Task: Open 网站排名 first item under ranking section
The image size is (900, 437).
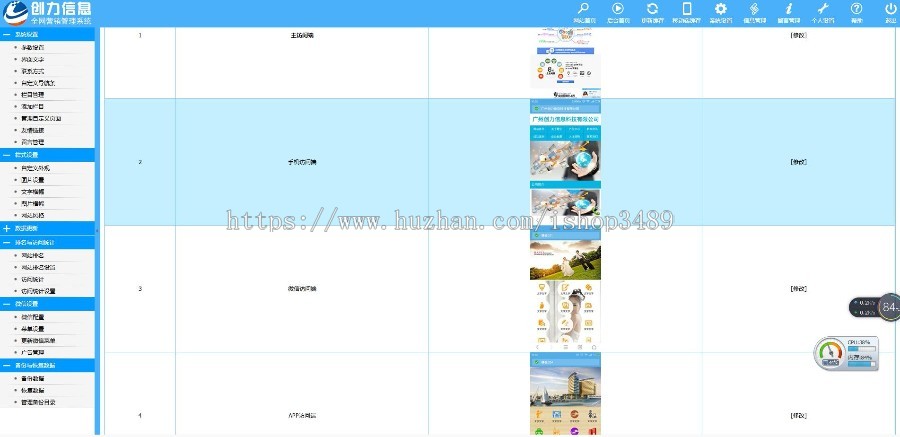Action: click(x=33, y=256)
